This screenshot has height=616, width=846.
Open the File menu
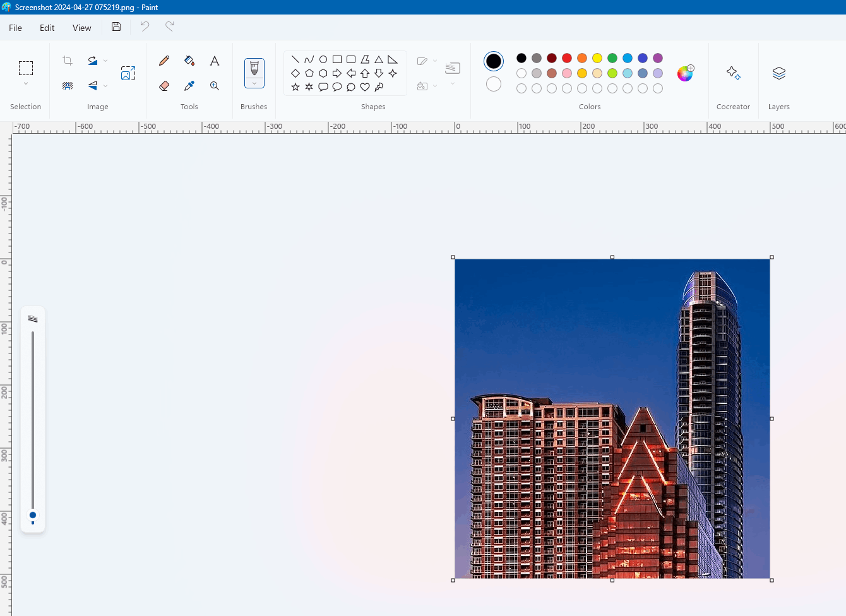[x=15, y=28]
